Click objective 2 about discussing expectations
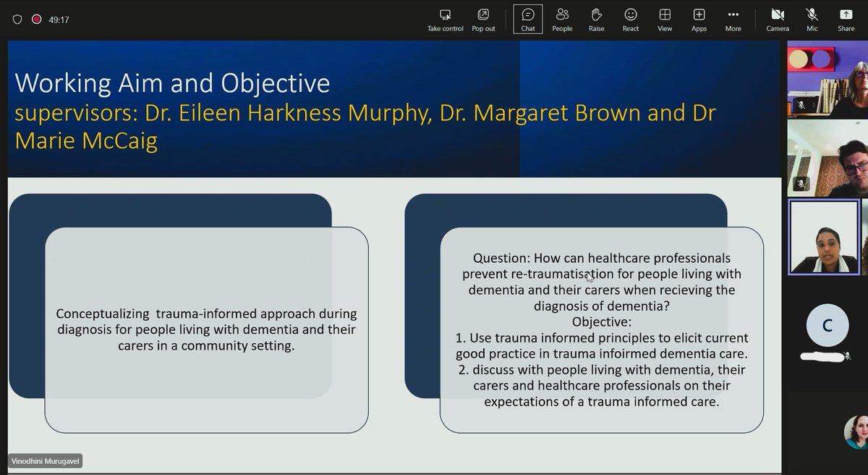Viewport: 868px width, 475px height. point(602,385)
